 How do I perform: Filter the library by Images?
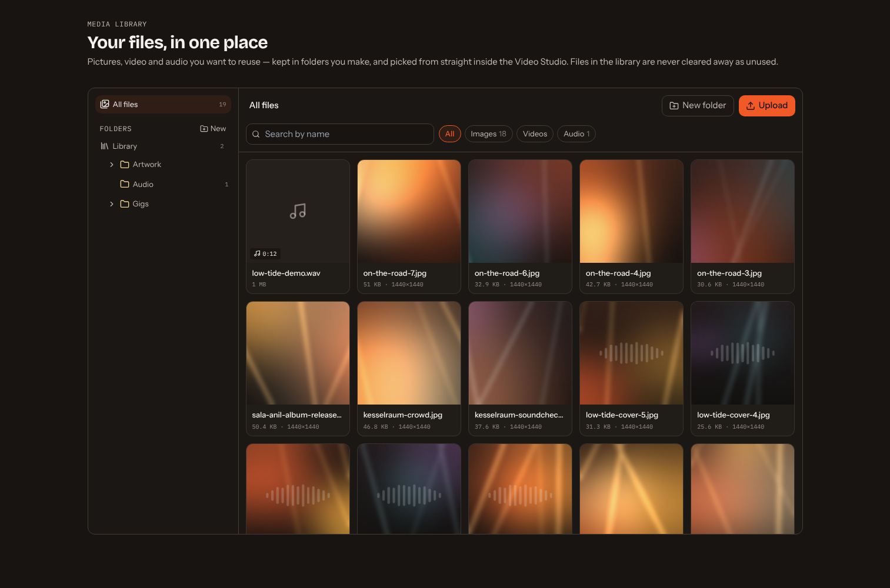point(488,134)
